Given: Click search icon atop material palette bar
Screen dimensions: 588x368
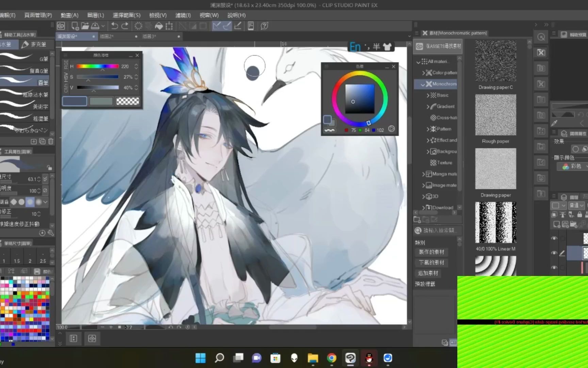Looking at the screenshot, I should point(541,37).
